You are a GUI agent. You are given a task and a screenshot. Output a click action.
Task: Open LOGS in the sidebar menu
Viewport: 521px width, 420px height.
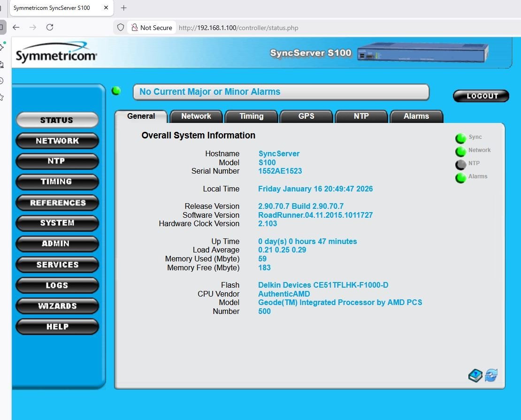(x=57, y=285)
